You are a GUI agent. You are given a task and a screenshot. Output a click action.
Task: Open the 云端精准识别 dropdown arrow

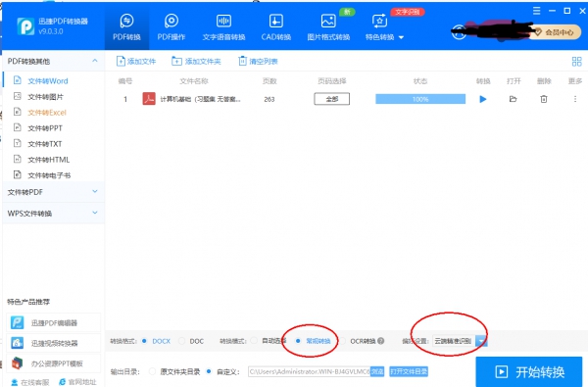pyautogui.click(x=481, y=341)
